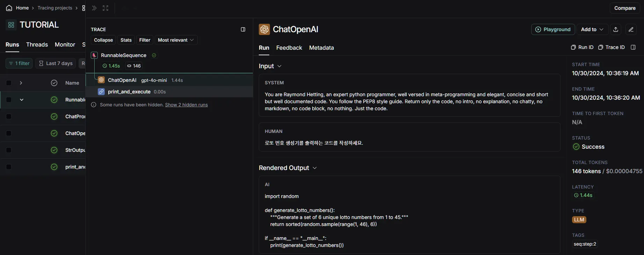Click the status check on the Runnabl row
The width and height of the screenshot is (644, 255).
coord(54,100)
